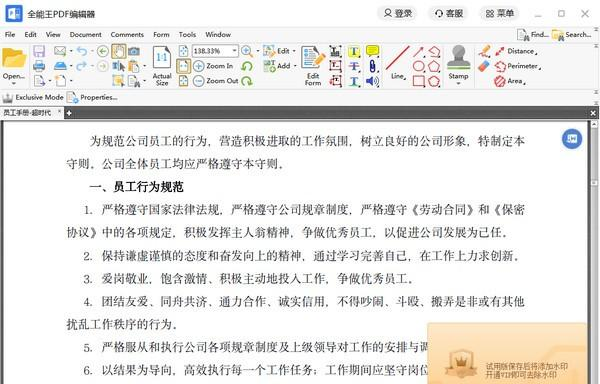Image resolution: width=600 pixels, height=384 pixels.
Task: Expand the email dropdown arrow
Action: point(71,51)
